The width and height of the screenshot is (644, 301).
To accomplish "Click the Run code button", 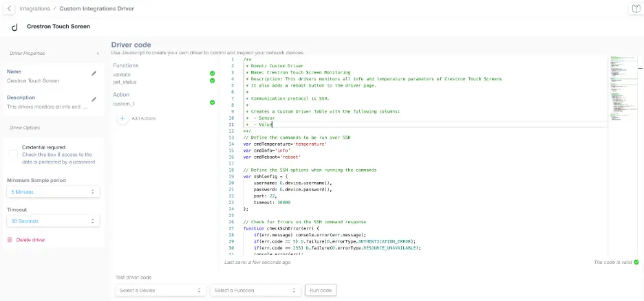I will pyautogui.click(x=321, y=290).
